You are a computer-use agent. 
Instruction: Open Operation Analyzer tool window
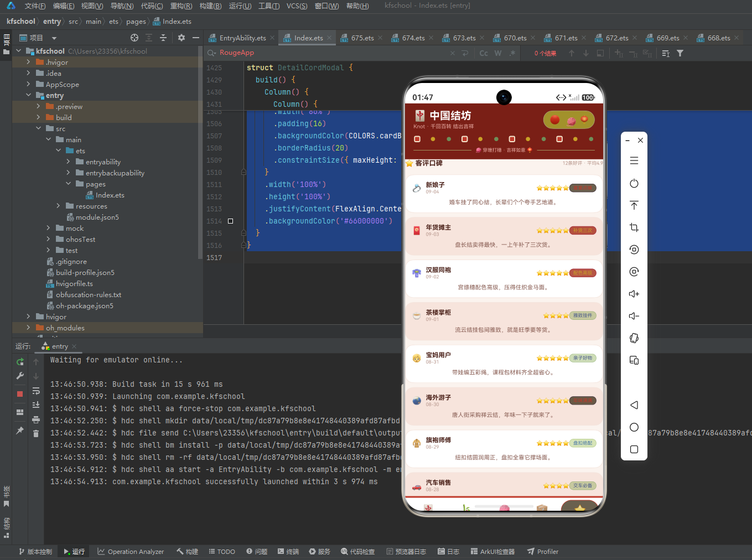click(x=131, y=552)
